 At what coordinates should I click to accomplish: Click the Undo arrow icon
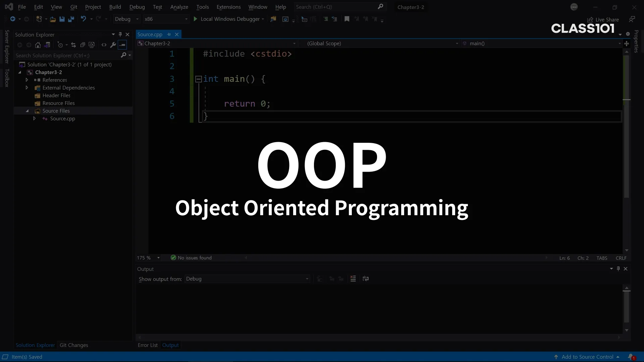(83, 19)
